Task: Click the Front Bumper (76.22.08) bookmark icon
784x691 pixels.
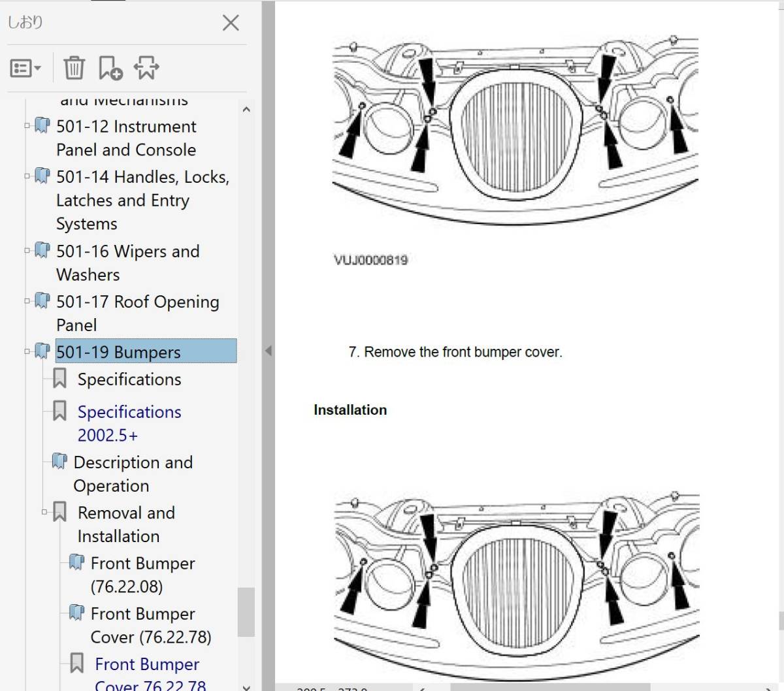Action: 76,562
